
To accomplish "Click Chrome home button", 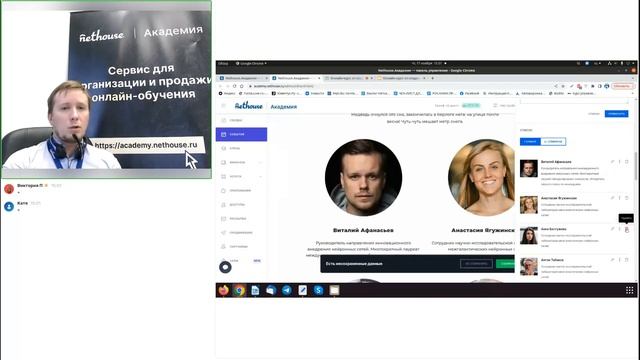I will pos(241,86).
